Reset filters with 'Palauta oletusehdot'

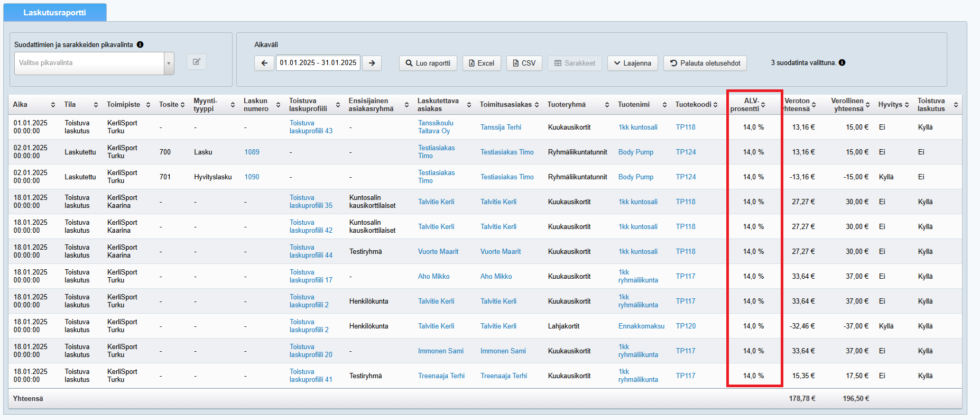coord(705,63)
